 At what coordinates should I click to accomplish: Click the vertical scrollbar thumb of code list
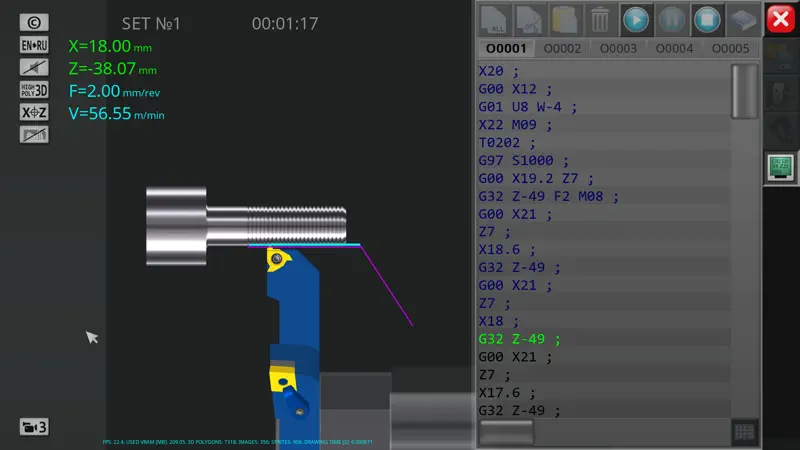(x=744, y=91)
